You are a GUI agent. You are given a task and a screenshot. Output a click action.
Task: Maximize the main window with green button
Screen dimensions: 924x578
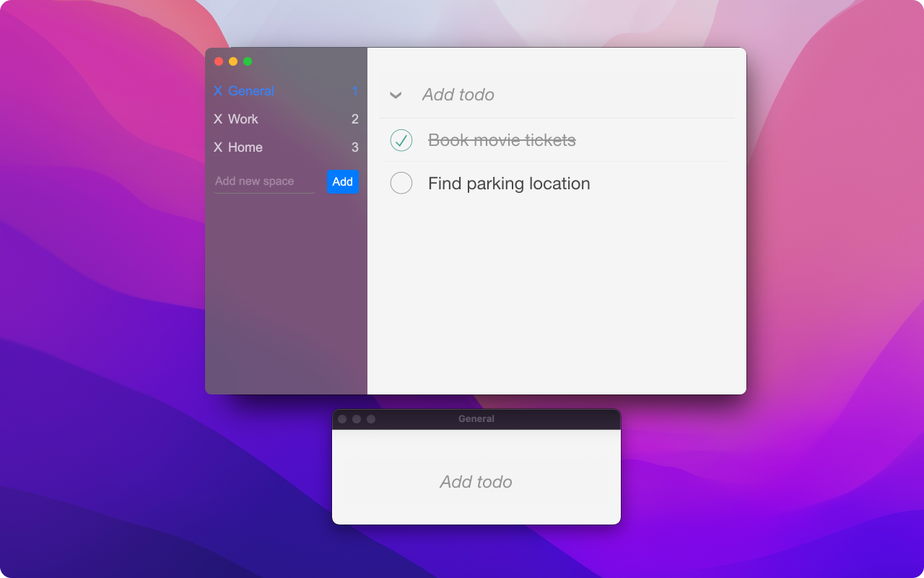pos(248,61)
